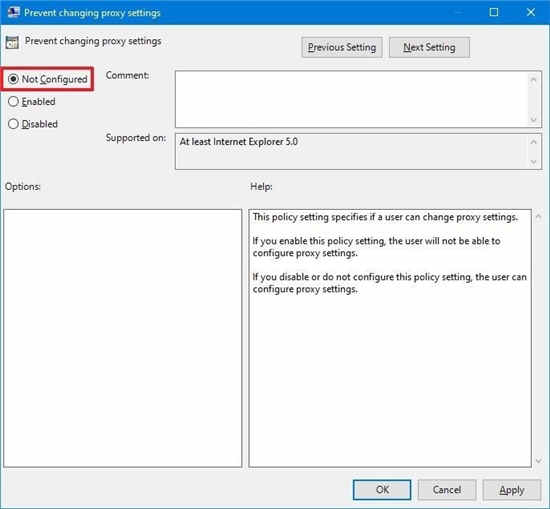Click the Supported on scroll down arrow
Screen dimensions: 550x509
[534, 162]
